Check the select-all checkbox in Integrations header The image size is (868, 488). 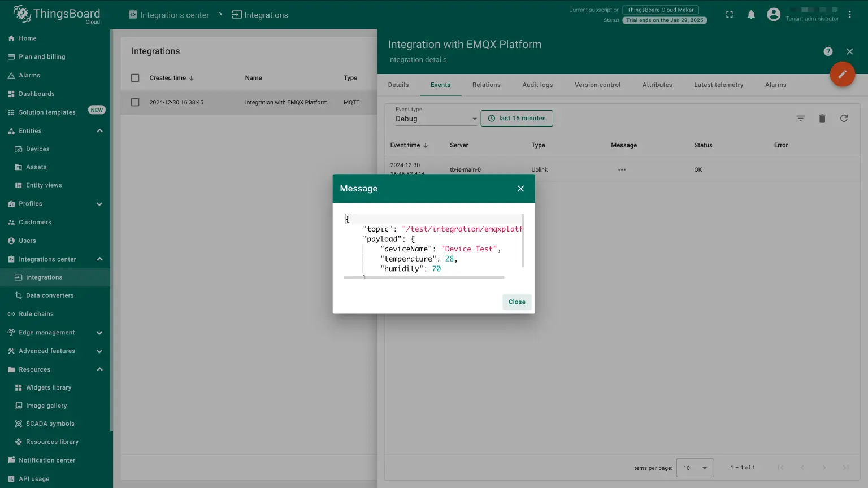[x=135, y=77]
